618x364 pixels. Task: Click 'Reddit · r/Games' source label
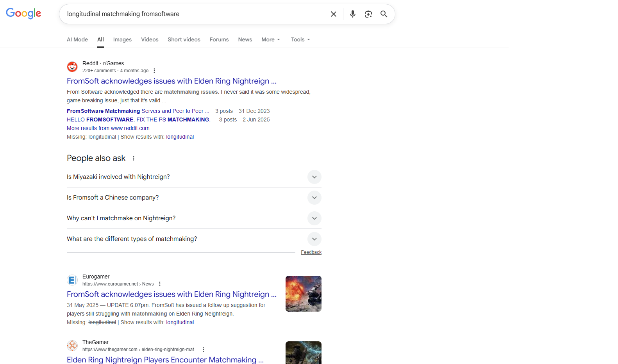pyautogui.click(x=103, y=63)
